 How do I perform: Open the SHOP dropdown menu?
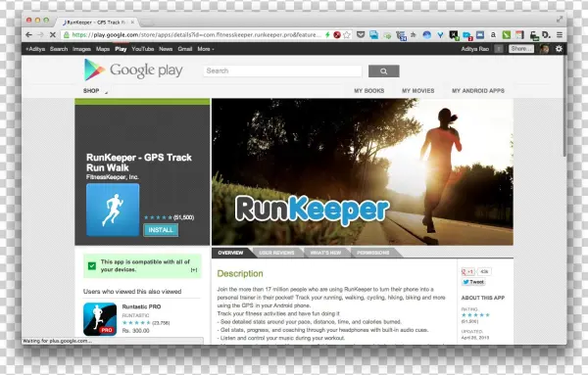pyautogui.click(x=95, y=91)
